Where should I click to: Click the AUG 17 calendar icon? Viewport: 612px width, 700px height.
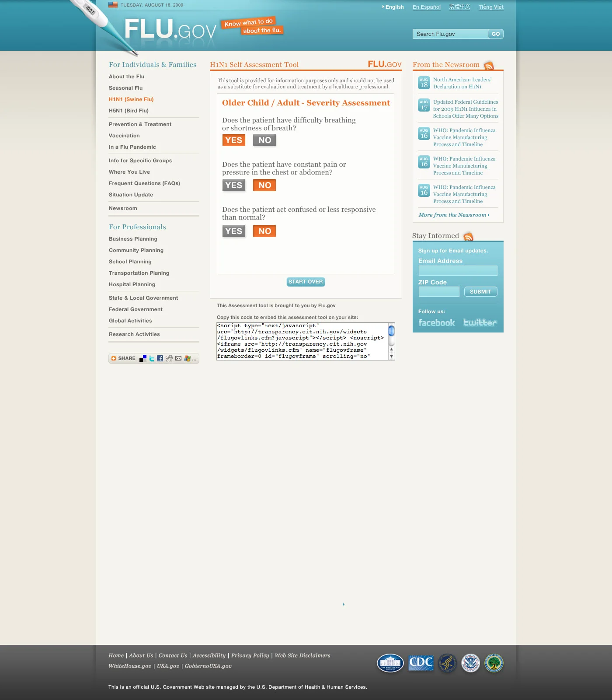point(424,105)
